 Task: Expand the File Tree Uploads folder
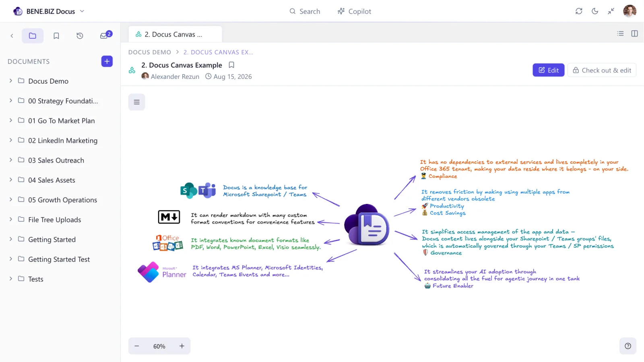[11, 219]
